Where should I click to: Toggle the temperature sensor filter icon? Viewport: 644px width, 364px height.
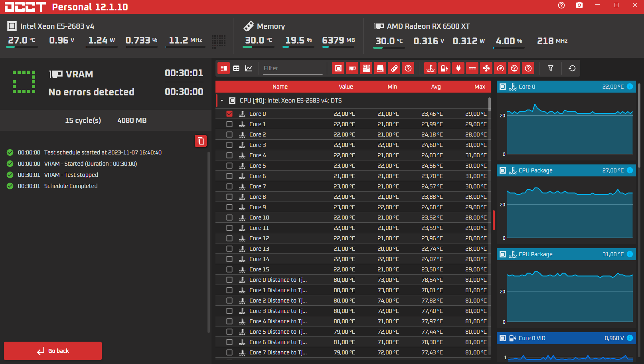431,68
